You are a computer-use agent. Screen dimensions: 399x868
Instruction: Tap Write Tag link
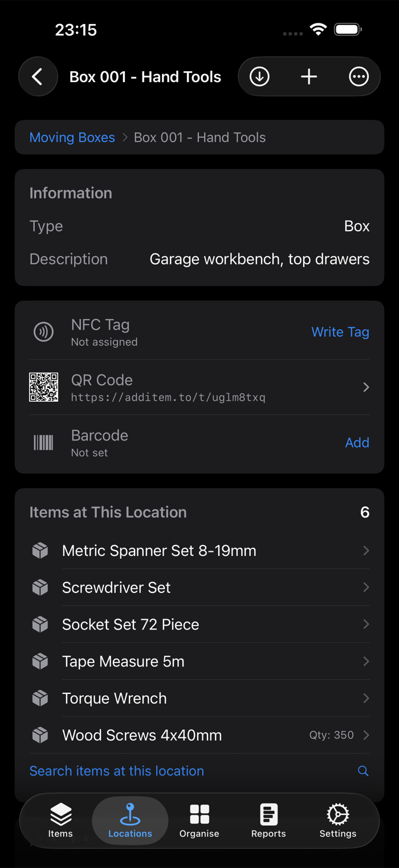click(x=340, y=332)
